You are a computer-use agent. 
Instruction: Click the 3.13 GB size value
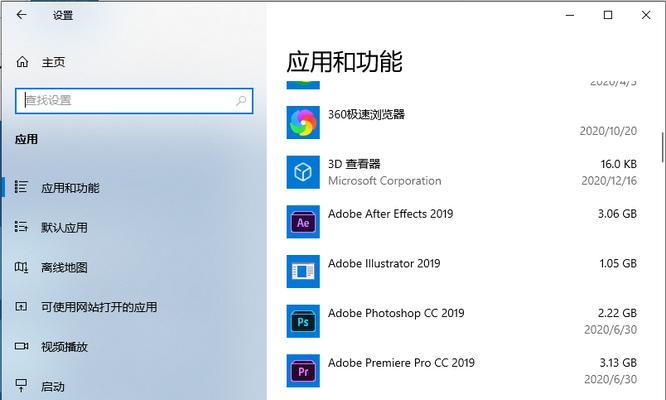click(618, 363)
